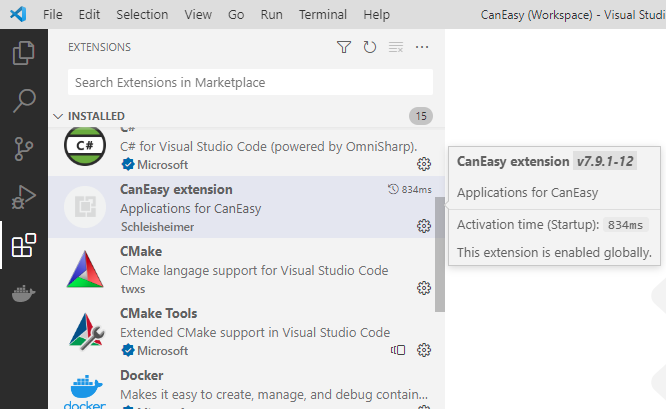Open the Selection menu

142,14
